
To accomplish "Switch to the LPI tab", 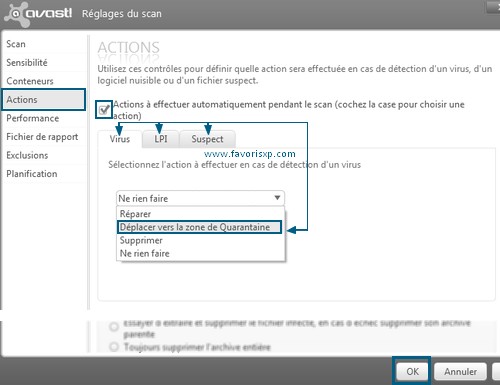I will (x=161, y=139).
